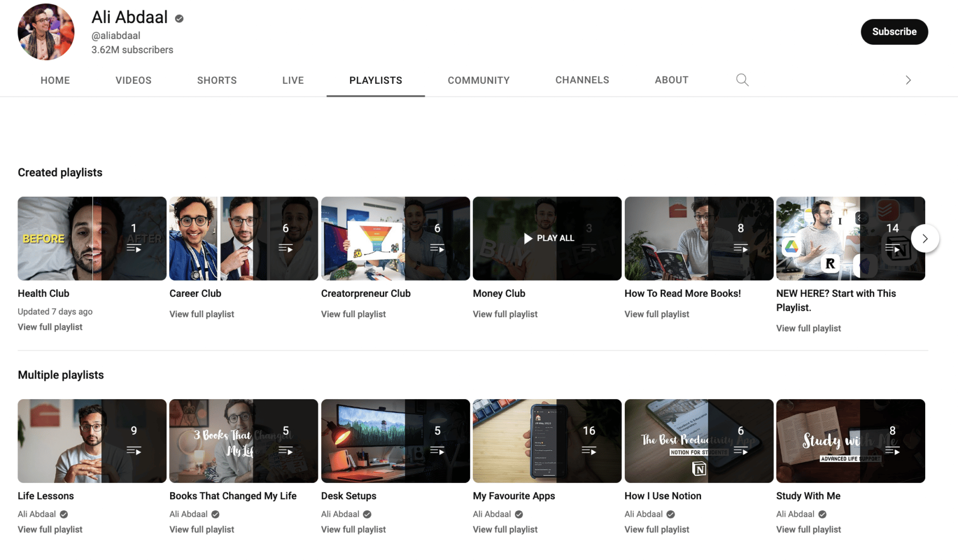Click the tab bar's right arrow chevron

[x=908, y=80]
